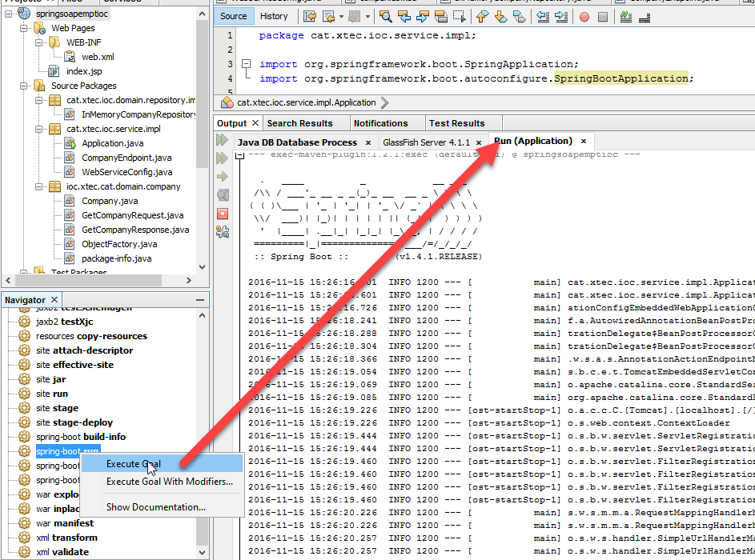Click the Find Selection magnifier icon
The height and width of the screenshot is (560, 755).
(385, 17)
